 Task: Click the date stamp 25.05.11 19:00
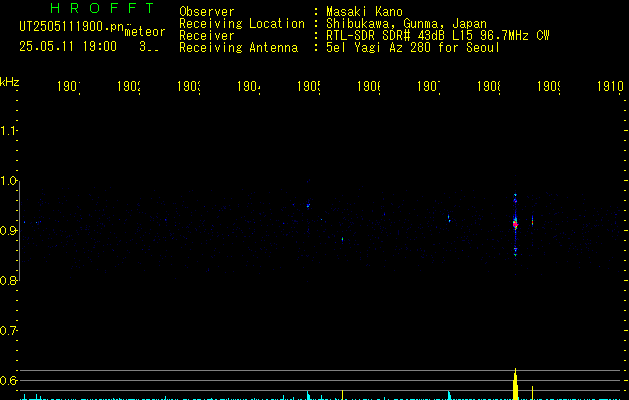68,47
